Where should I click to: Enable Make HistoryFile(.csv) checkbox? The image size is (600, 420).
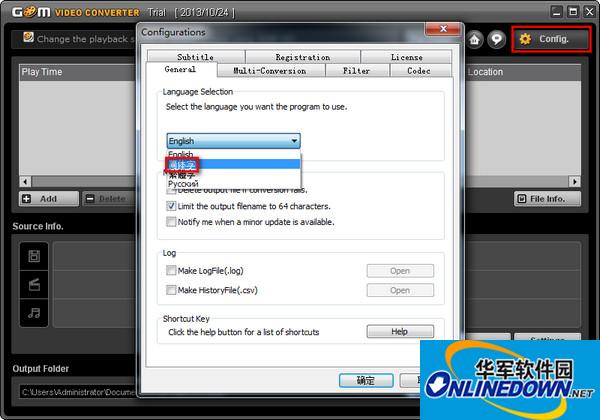click(x=171, y=290)
